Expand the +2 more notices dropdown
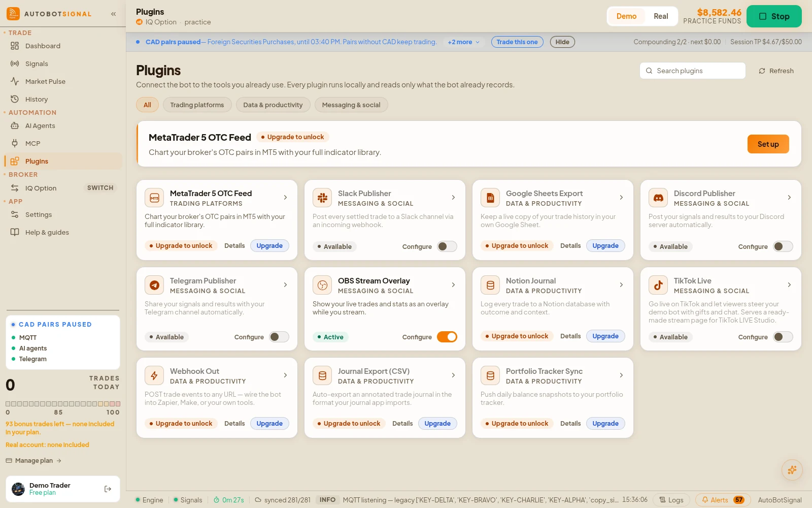Image resolution: width=812 pixels, height=508 pixels. [463, 42]
